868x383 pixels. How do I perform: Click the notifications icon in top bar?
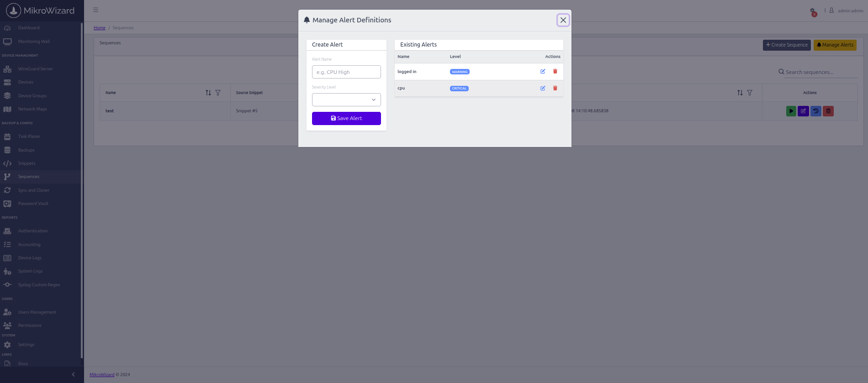click(813, 11)
